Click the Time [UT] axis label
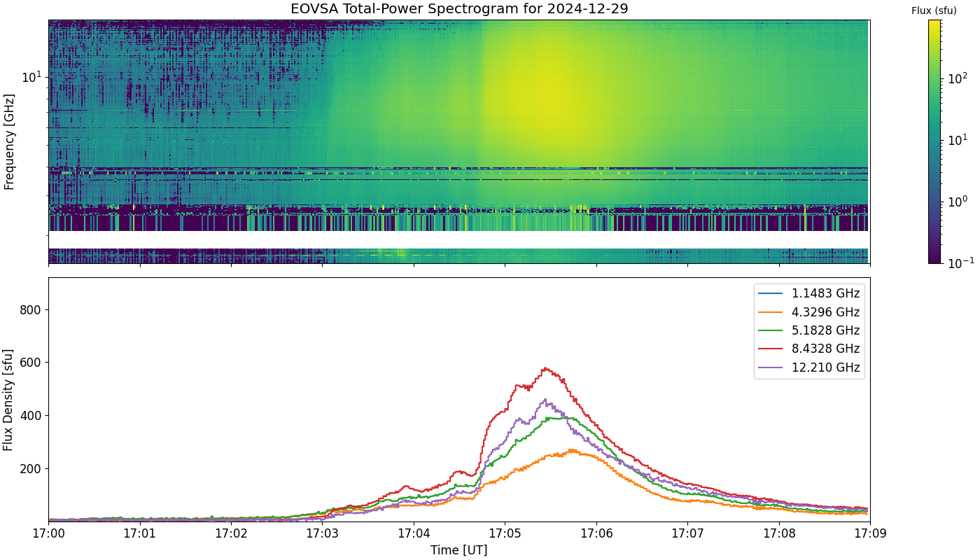The height and width of the screenshot is (560, 980). pos(458,550)
